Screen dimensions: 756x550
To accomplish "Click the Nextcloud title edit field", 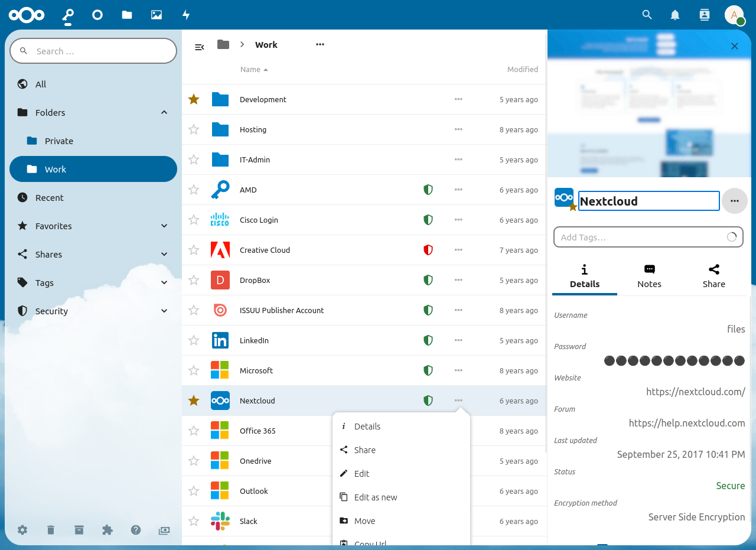I will tap(649, 201).
